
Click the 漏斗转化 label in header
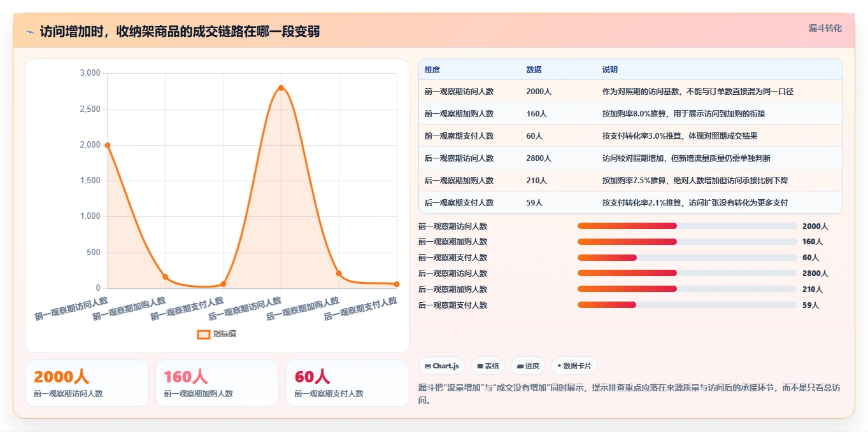(825, 29)
